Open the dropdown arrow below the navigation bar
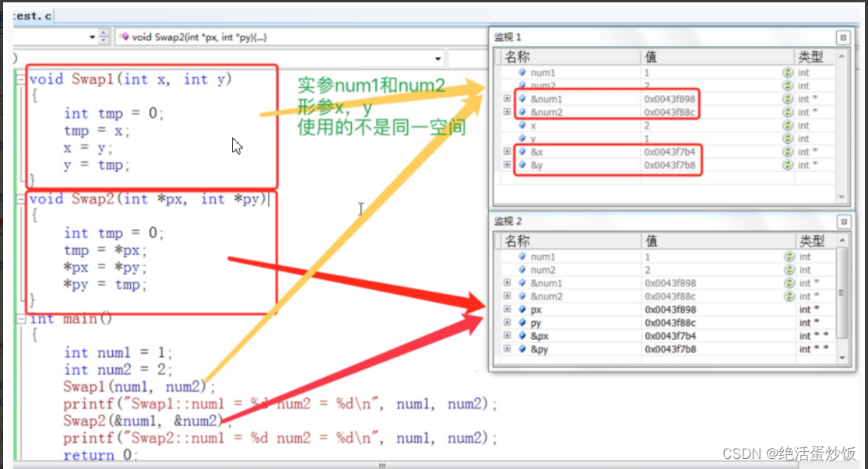This screenshot has width=868, height=469. point(438,58)
